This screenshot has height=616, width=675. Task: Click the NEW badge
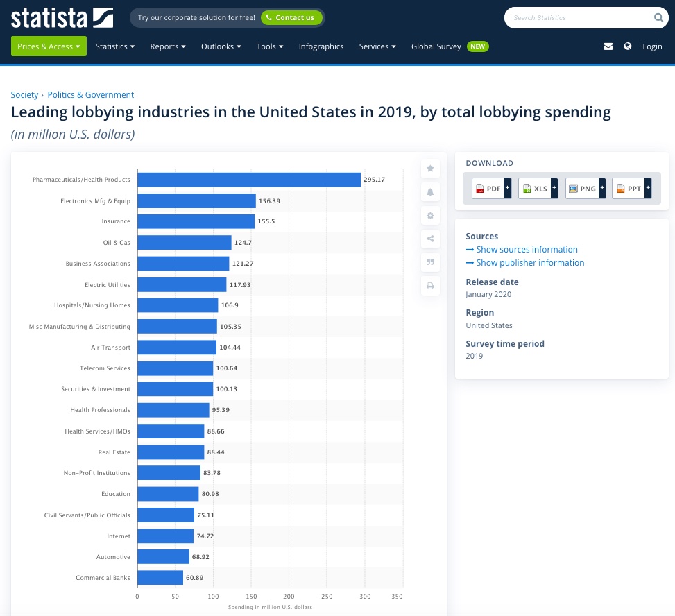click(477, 46)
